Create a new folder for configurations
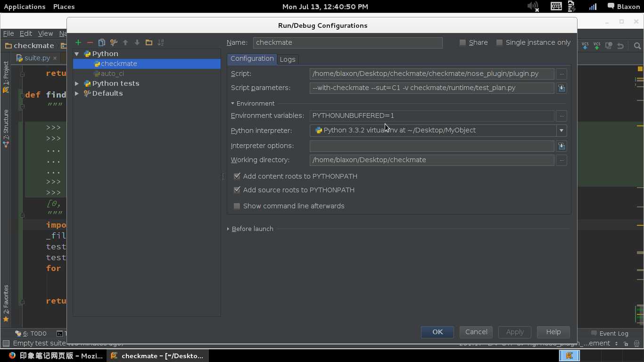The width and height of the screenshot is (644, 362). (x=149, y=42)
